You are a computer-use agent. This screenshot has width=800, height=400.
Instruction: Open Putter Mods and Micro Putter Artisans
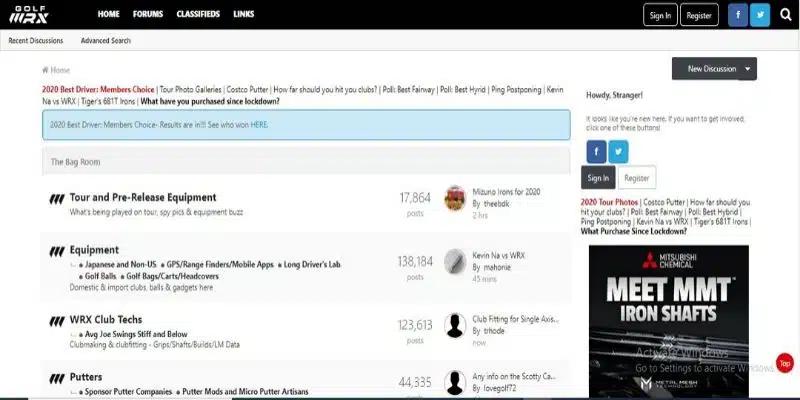click(x=245, y=392)
